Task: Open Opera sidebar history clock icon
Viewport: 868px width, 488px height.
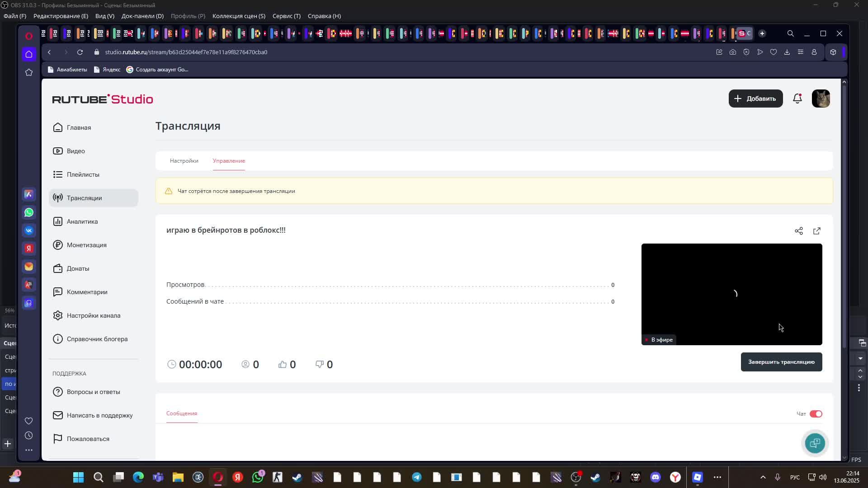Action: pyautogui.click(x=29, y=436)
